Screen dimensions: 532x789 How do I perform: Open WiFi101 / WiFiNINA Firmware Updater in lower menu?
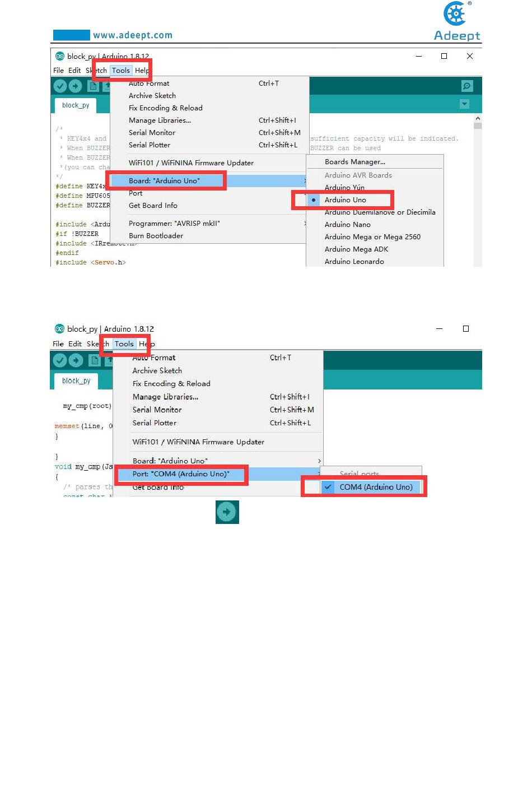pyautogui.click(x=218, y=442)
